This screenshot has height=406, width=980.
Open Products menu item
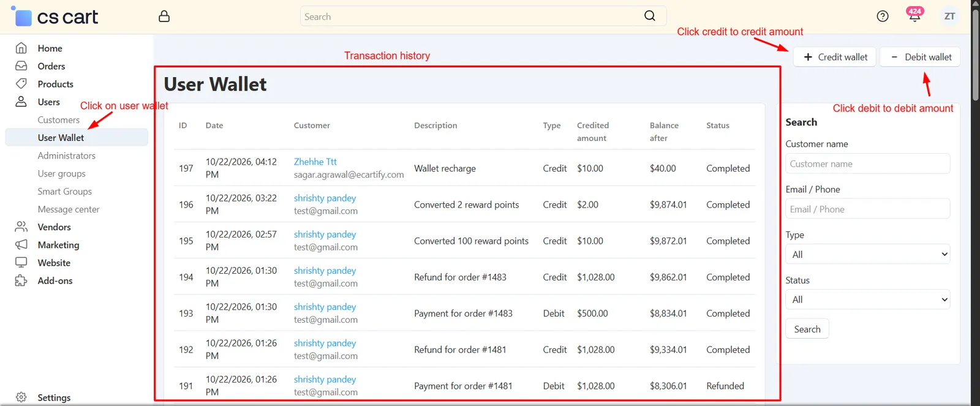[55, 84]
